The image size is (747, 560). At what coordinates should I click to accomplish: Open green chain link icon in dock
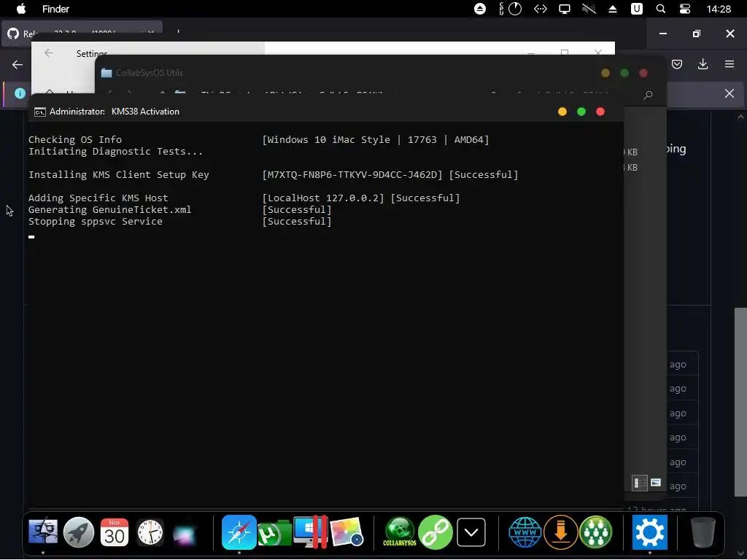(435, 532)
